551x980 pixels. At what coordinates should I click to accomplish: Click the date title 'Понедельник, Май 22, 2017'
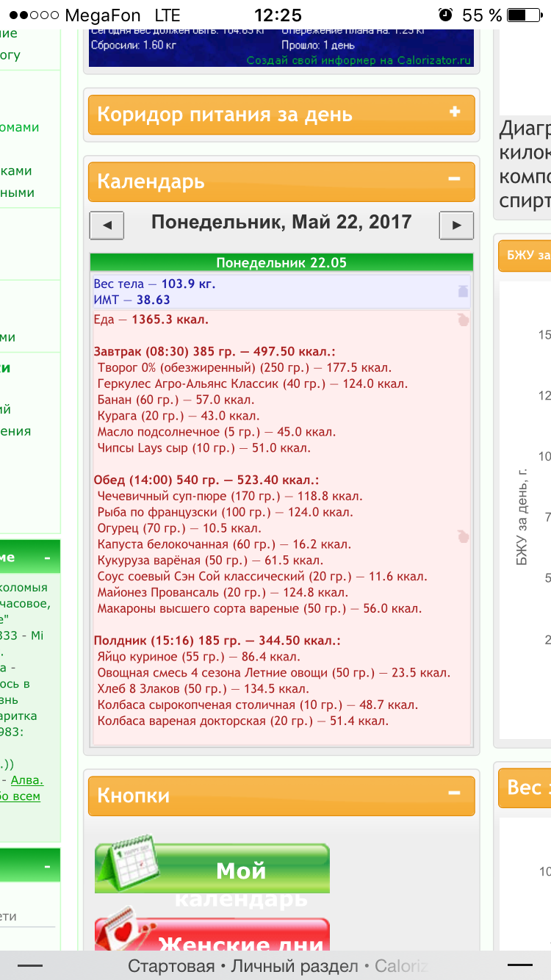click(x=281, y=222)
